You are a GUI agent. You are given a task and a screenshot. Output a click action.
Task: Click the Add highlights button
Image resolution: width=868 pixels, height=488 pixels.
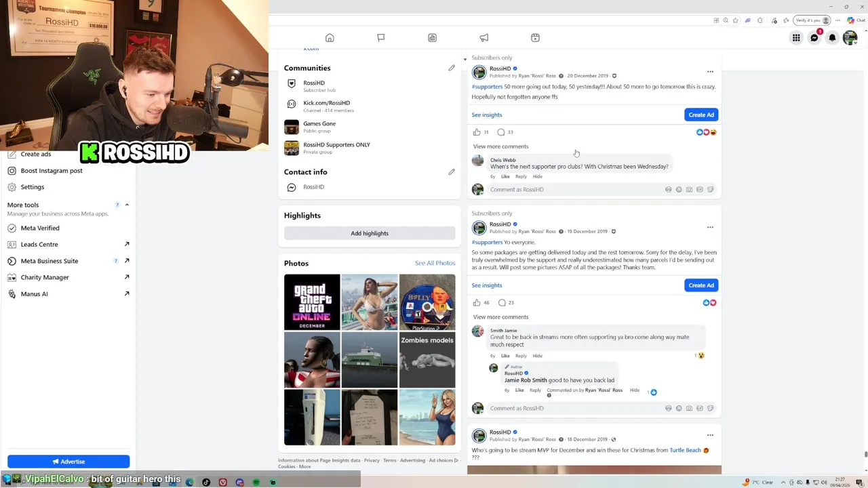click(x=370, y=233)
